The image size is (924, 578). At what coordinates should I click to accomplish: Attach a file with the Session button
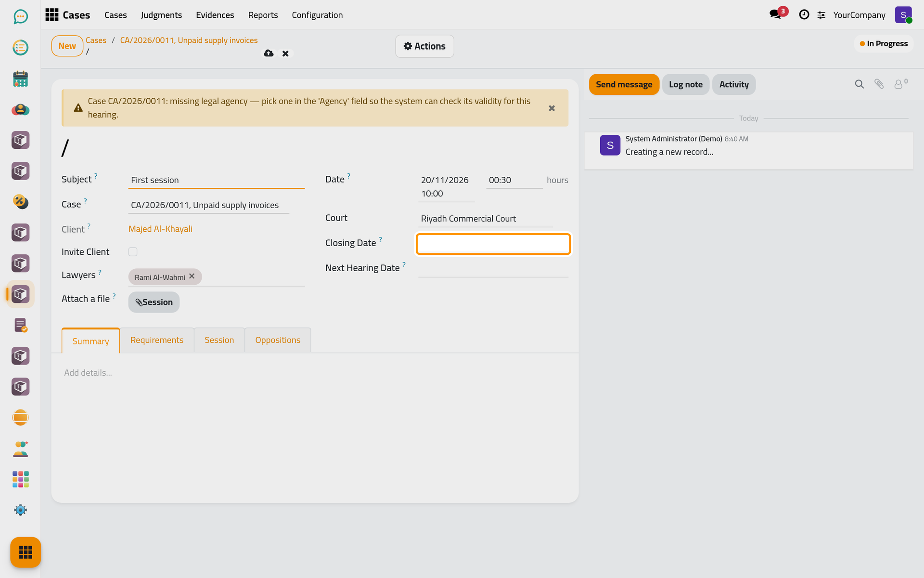[154, 302]
